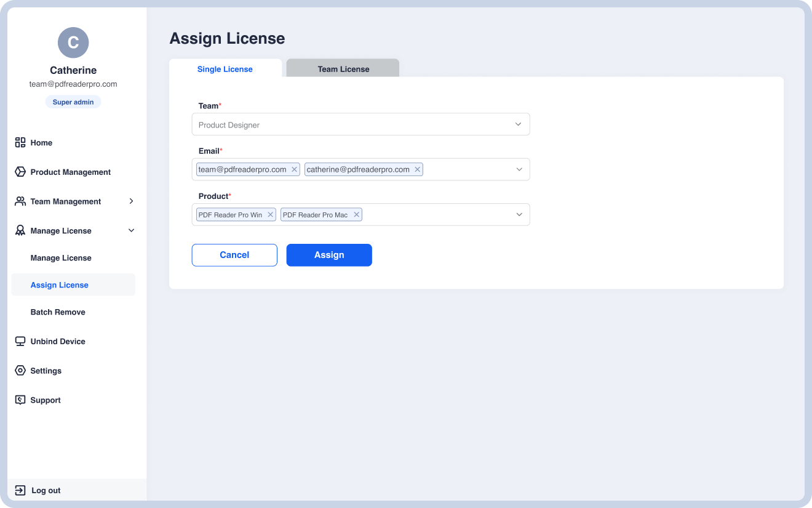Click the Settings gear icon

click(20, 371)
